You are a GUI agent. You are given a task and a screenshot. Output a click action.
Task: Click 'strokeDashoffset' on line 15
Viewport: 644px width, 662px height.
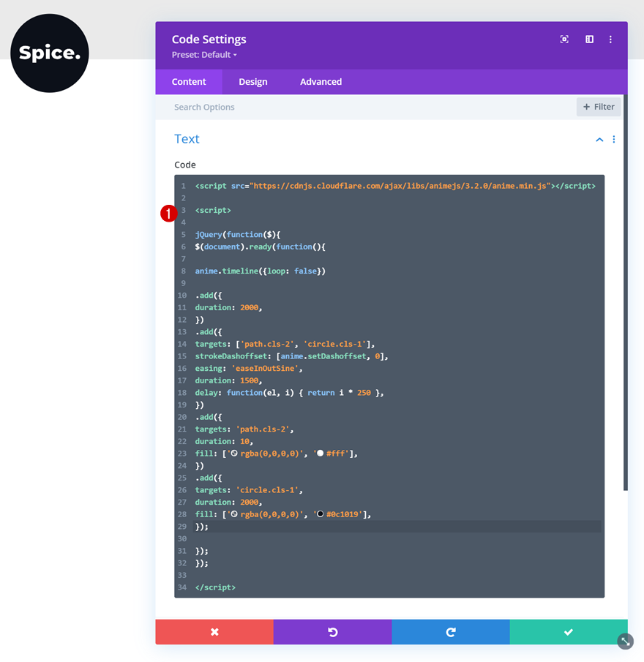(x=231, y=356)
